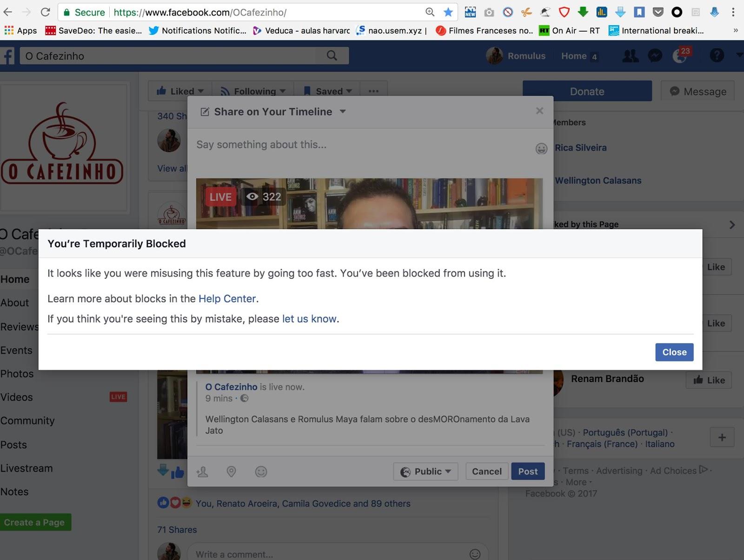Expand the account dropdown arrow in top bar
This screenshot has width=744, height=560.
coord(739,55)
